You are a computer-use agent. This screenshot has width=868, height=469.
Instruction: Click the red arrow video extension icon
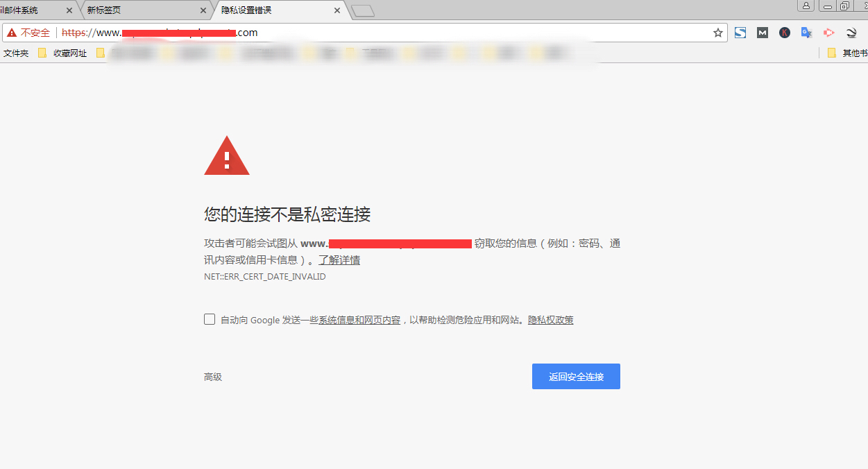tap(828, 33)
